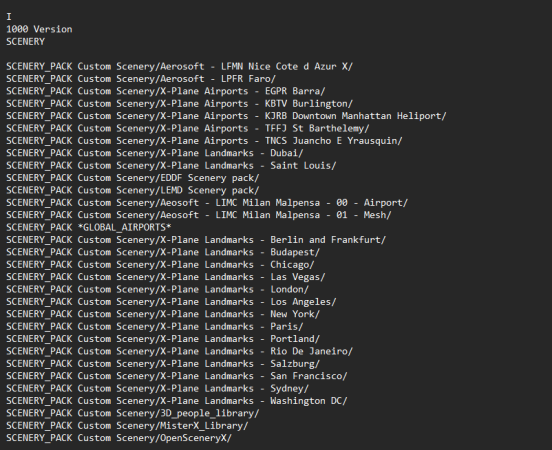Click the 'MisterX_Library' line
552x450 pixels.
(x=127, y=426)
